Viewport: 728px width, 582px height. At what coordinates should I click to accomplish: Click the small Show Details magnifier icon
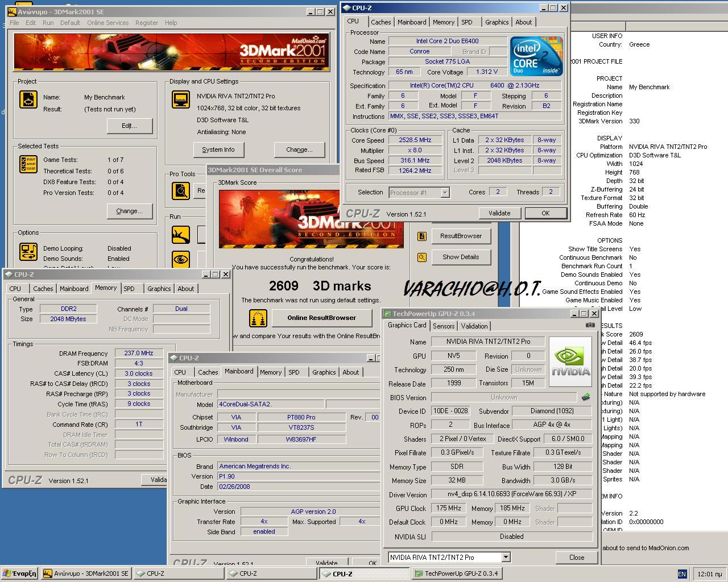(x=422, y=257)
